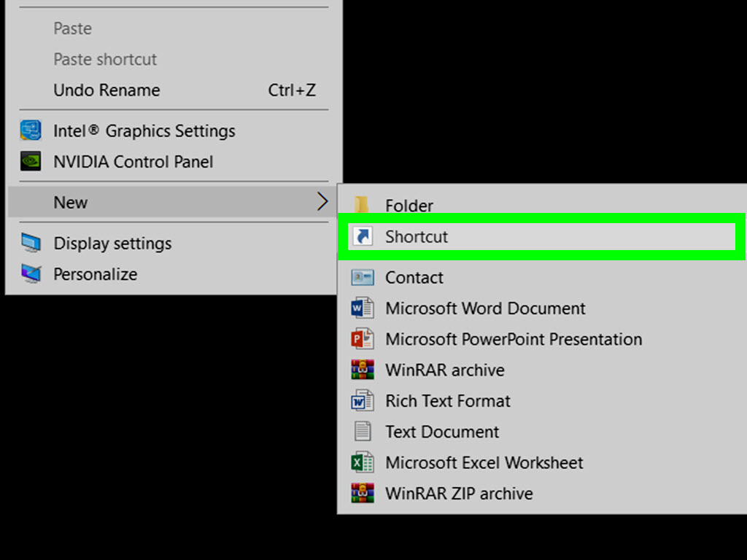Click the blue Shortcut arrow icon
The width and height of the screenshot is (747, 560).
(363, 236)
